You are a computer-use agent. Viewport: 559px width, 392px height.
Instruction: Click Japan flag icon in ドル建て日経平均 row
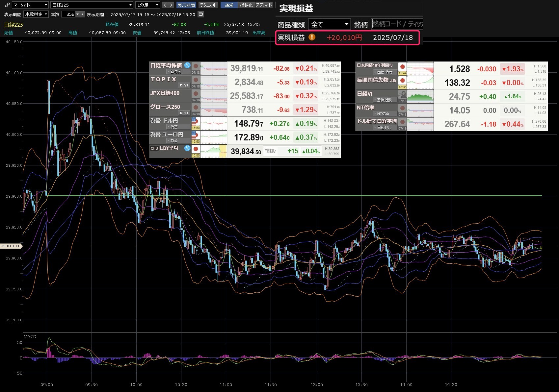click(402, 122)
